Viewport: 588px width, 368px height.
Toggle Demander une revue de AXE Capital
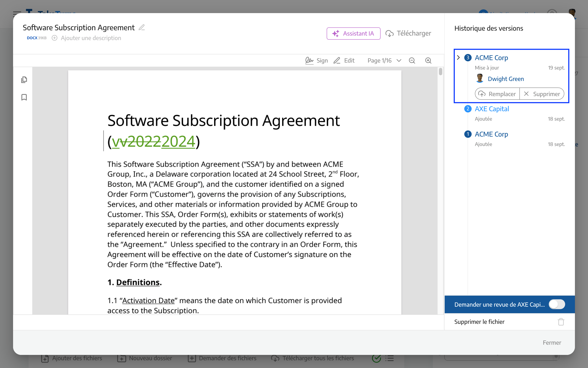(x=557, y=304)
